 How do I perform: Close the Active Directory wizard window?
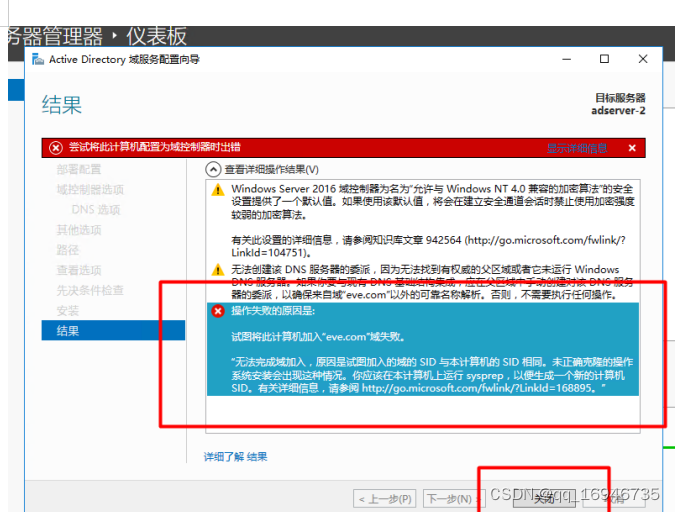(643, 59)
